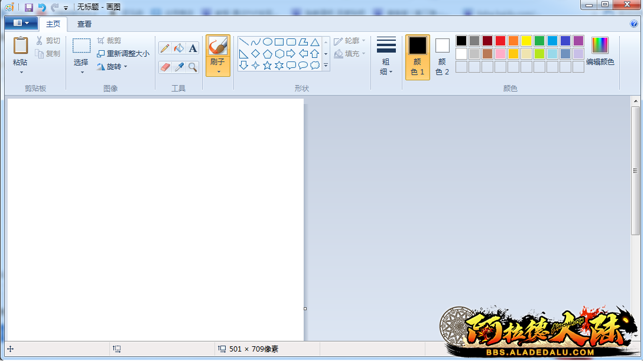Switch to the 查看 tab

84,24
